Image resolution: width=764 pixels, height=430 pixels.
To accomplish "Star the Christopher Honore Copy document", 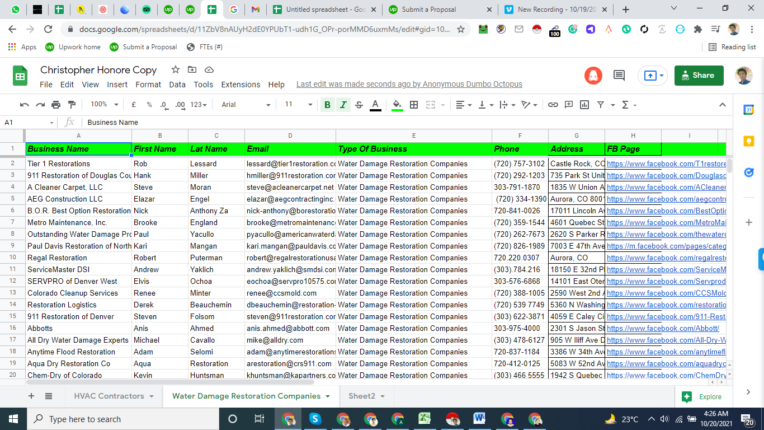I will [x=175, y=70].
